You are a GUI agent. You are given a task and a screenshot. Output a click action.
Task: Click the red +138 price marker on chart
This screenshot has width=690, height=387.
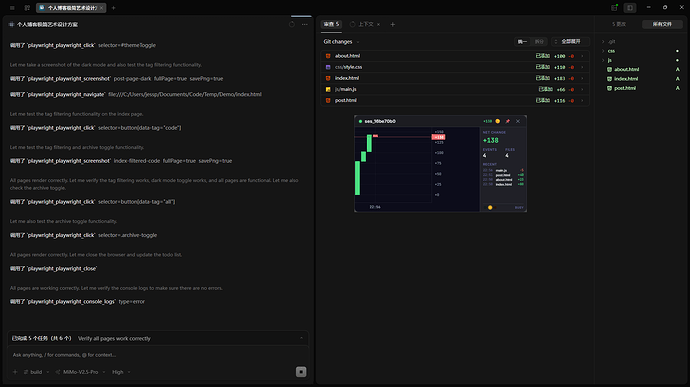438,137
